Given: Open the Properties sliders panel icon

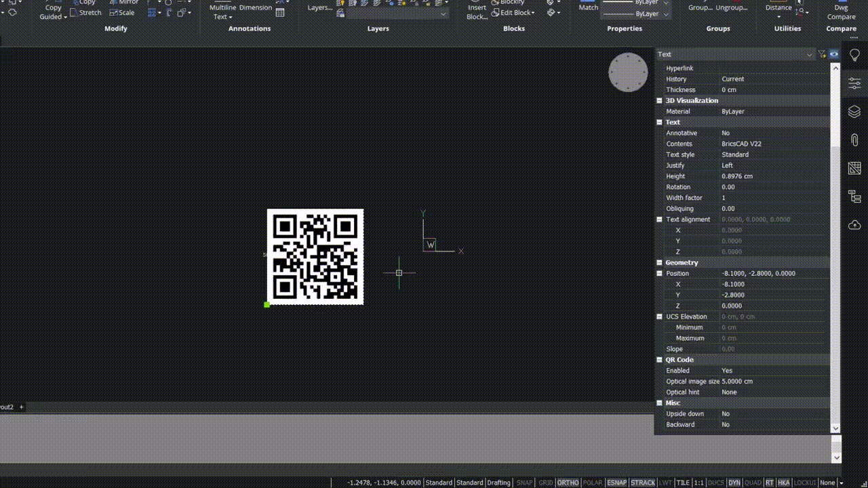Looking at the screenshot, I should pos(854,83).
